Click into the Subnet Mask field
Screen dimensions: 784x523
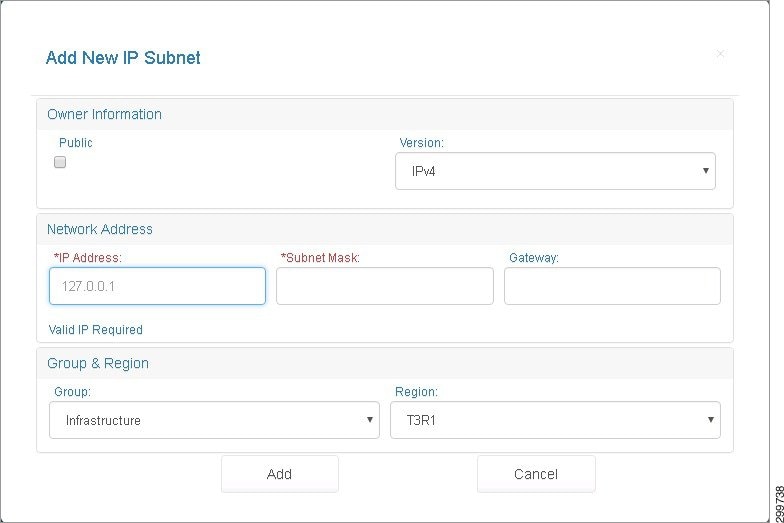point(384,286)
